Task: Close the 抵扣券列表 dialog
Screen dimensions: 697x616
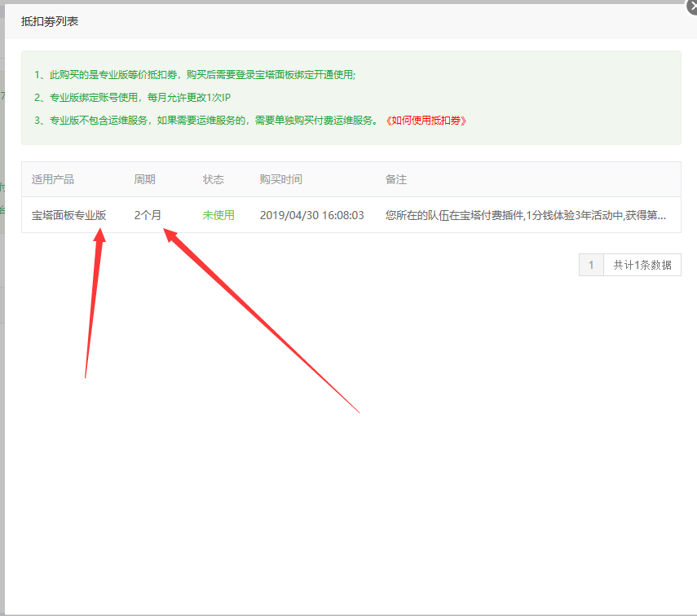Action: [693, 7]
